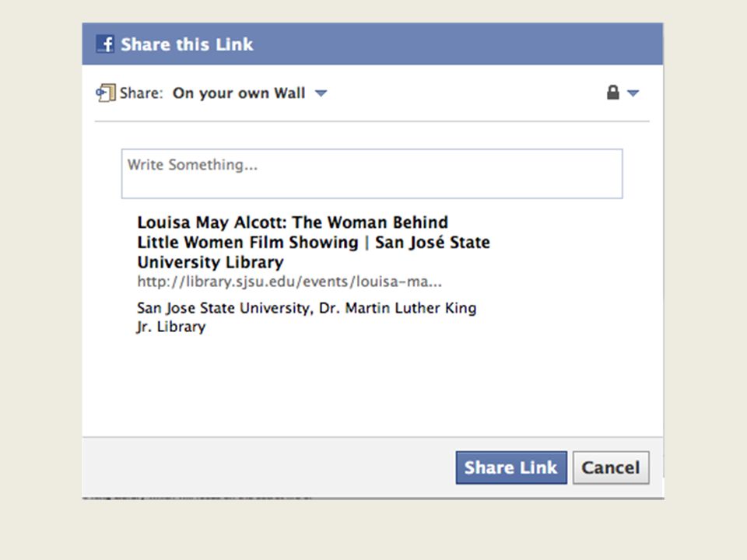This screenshot has height=560, width=747.
Task: Open the arrow after On your own Wall
Action: 321,93
